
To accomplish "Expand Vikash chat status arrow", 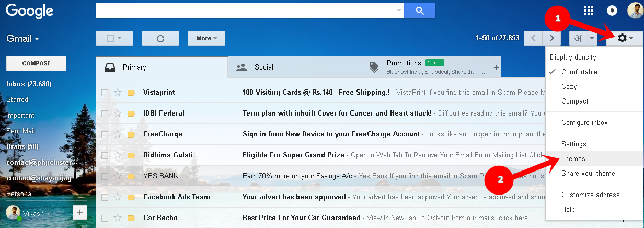I will 49,214.
